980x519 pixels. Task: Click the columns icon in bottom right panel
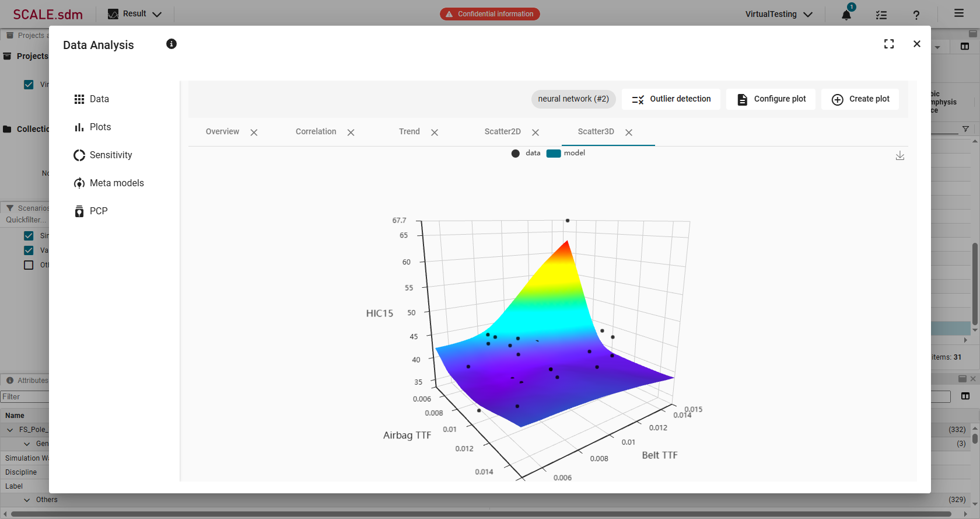(965, 396)
